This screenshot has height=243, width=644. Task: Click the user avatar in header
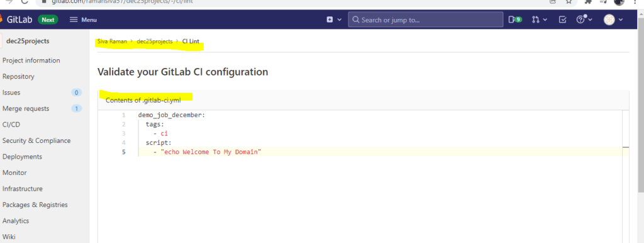[609, 20]
